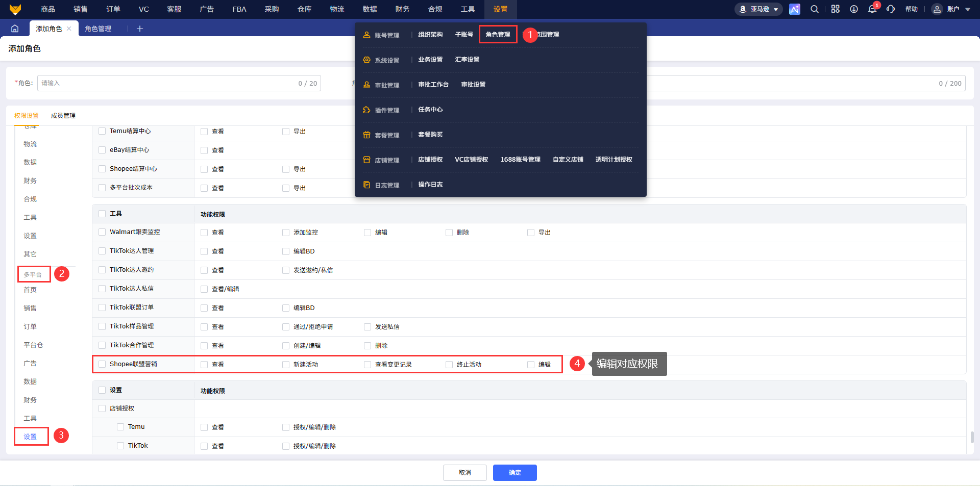Screen dimensions: 980x486
Task: Open the 设置 top menu
Action: click(x=500, y=9)
